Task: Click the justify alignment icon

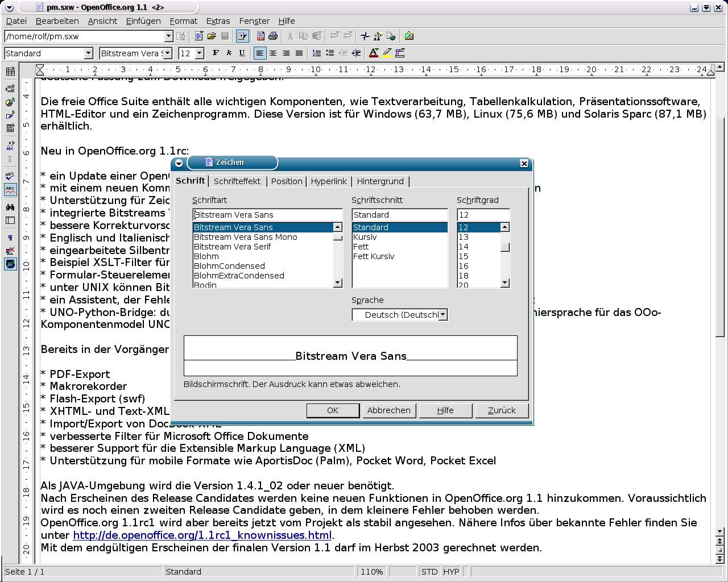Action: 299,53
